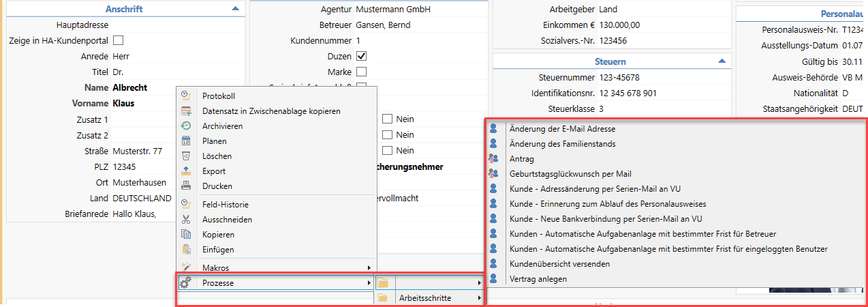
Task: Collapse the Steuern section arrow
Action: pyautogui.click(x=722, y=61)
